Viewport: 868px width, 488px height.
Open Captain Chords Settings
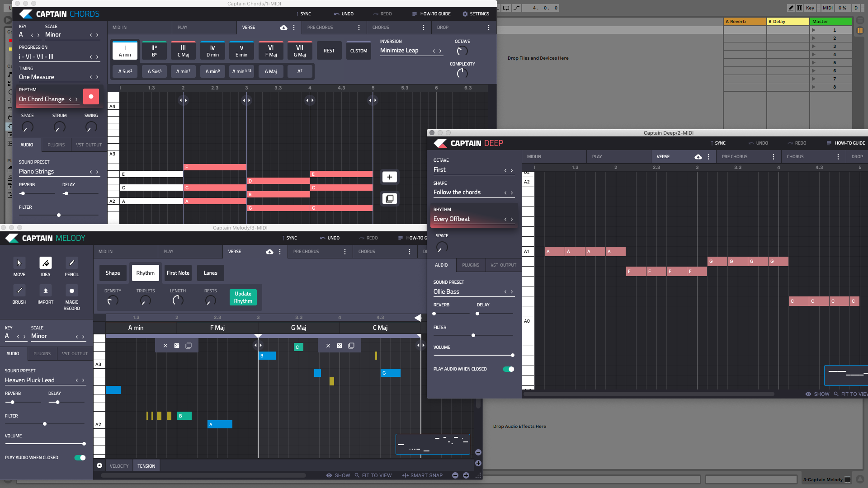coord(476,14)
